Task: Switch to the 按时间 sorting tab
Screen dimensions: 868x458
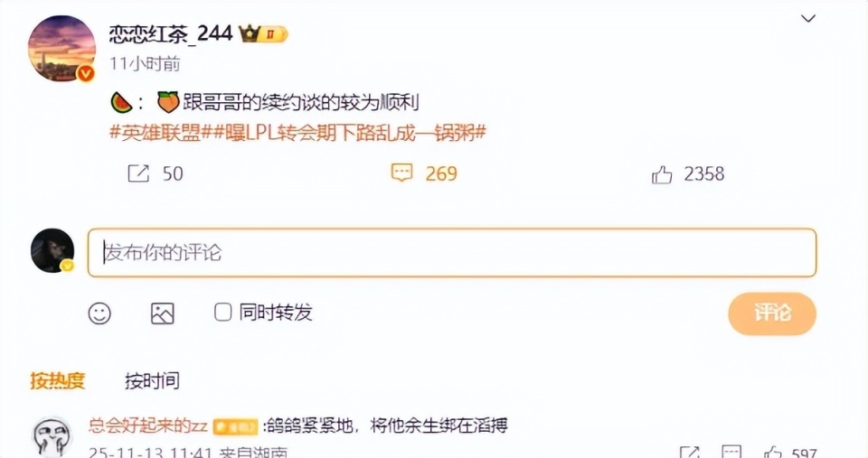Action: click(x=152, y=381)
